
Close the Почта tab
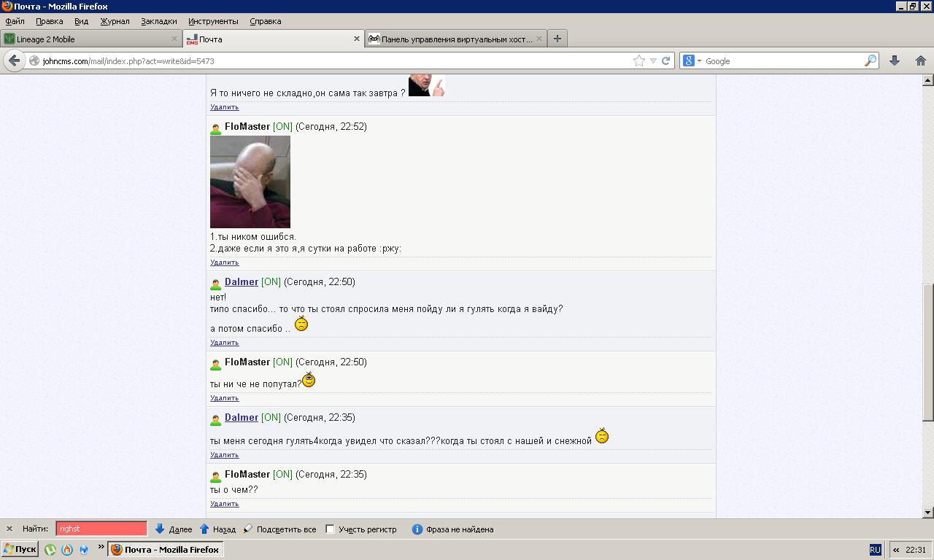(357, 39)
